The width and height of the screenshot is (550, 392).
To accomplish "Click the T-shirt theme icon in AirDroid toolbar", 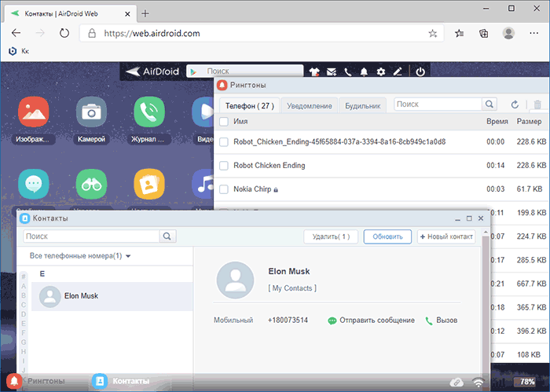I will pos(314,71).
